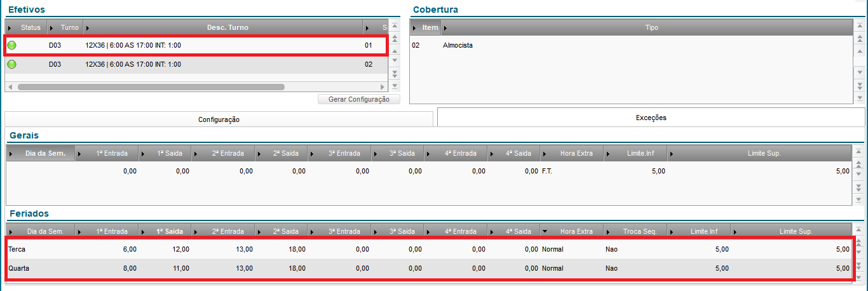This screenshot has width=868, height=291.
Task: Jump to first record in Gerais grid
Action: click(x=860, y=152)
